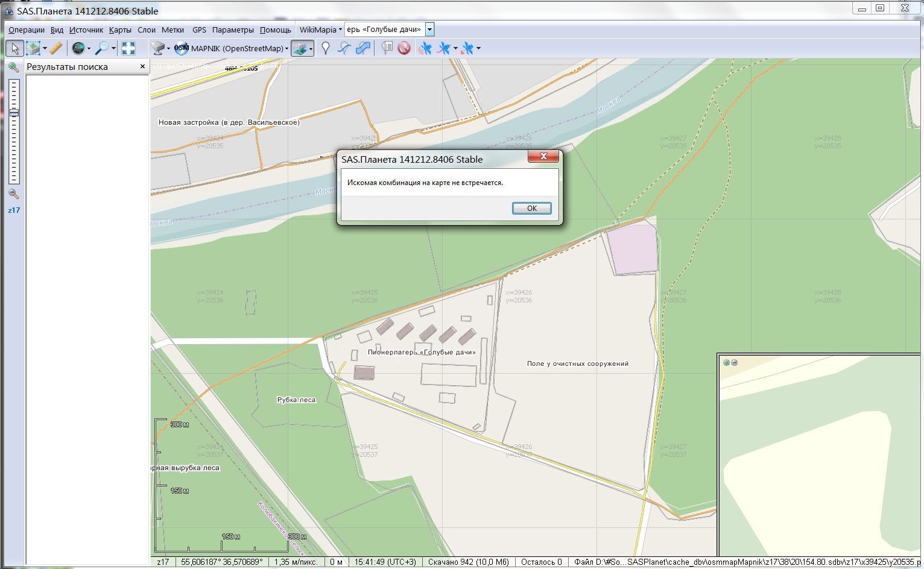Open the Метки menu

[172, 30]
